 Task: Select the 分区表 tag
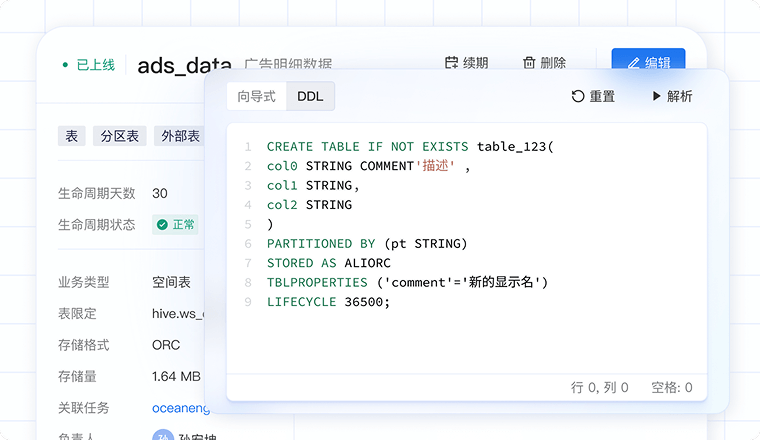pyautogui.click(x=119, y=136)
